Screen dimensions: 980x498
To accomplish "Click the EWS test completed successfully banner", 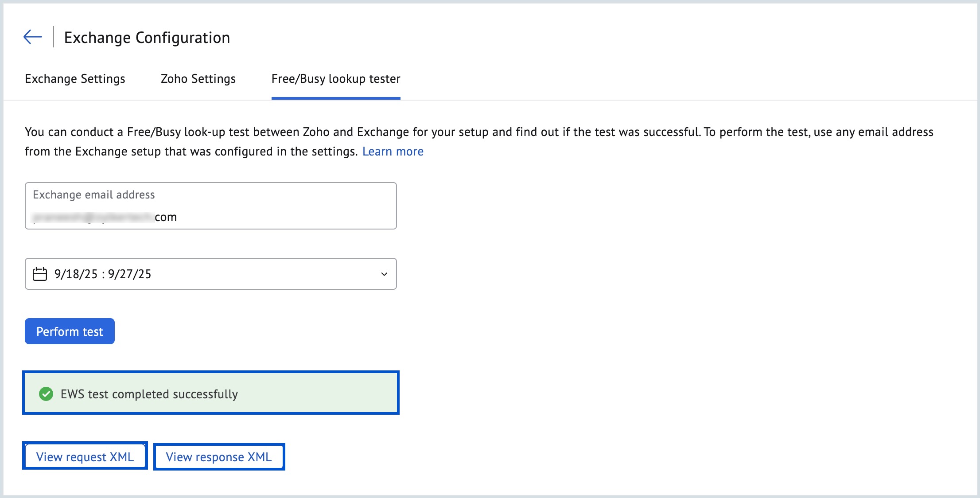I will click(x=211, y=393).
